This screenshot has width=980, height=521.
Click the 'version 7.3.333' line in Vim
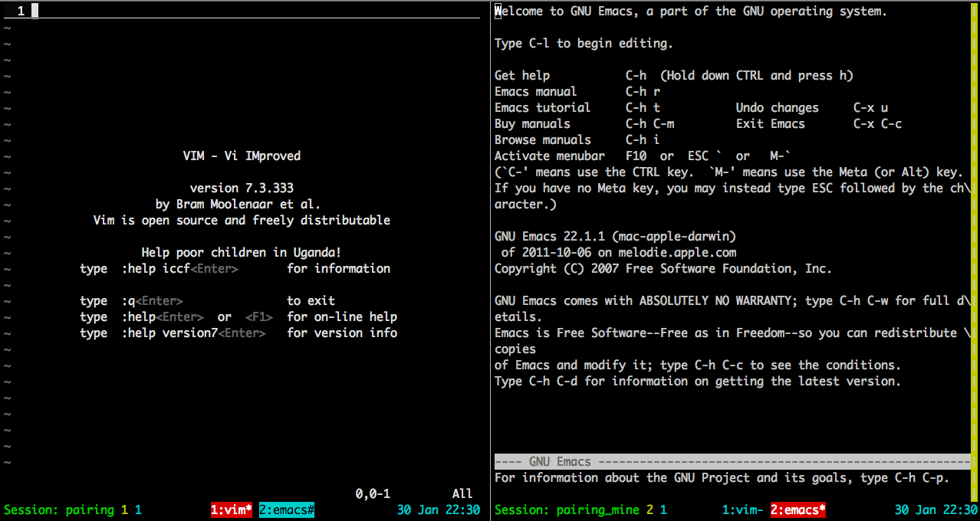(x=242, y=188)
